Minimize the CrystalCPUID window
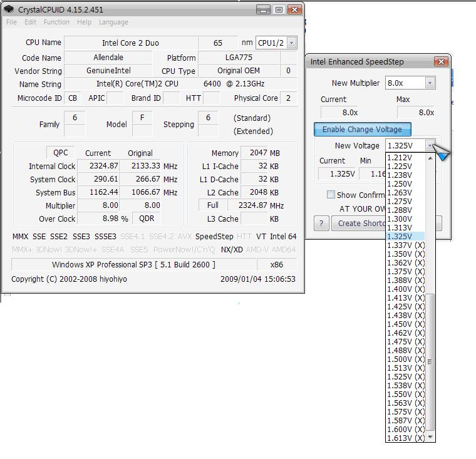 263,10
